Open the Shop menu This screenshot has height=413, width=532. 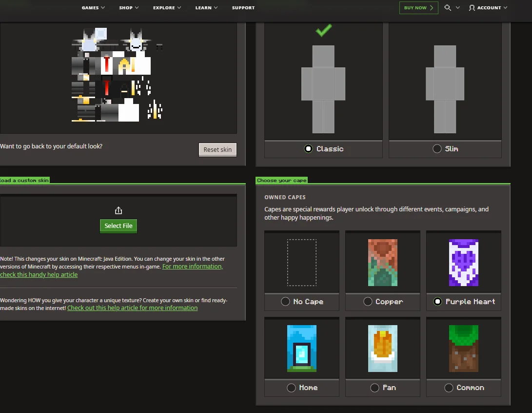[126, 7]
